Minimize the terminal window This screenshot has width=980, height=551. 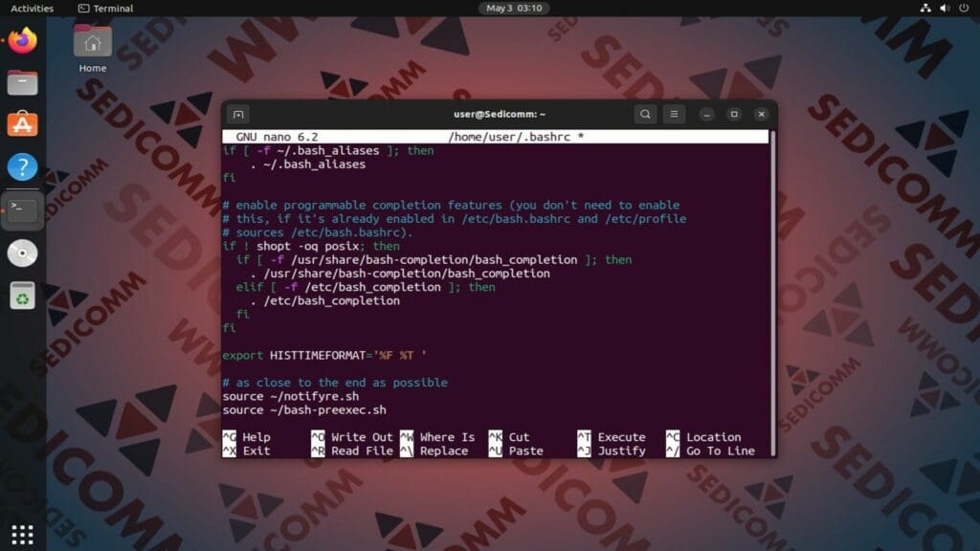[x=706, y=115]
